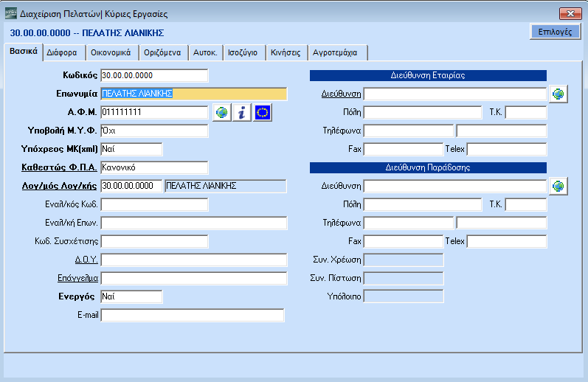Focus the Δ.Ο.Υ. input field
588x382 pixels.
(x=194, y=260)
